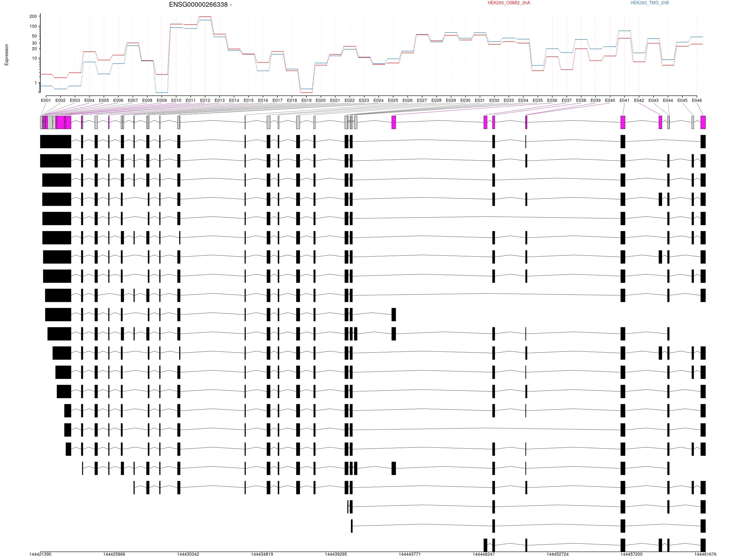739x560 pixels.
Task: Click exon label E041
Action: click(x=624, y=100)
